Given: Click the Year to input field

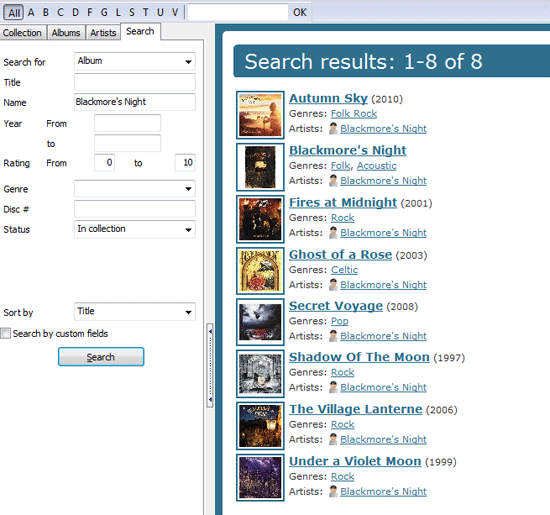Looking at the screenshot, I should (x=127, y=143).
